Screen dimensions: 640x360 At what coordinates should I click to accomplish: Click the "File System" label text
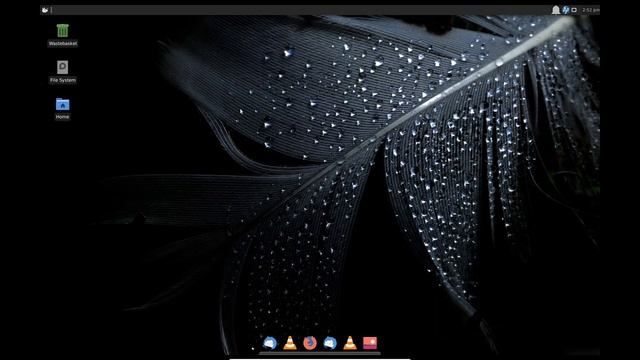62,80
